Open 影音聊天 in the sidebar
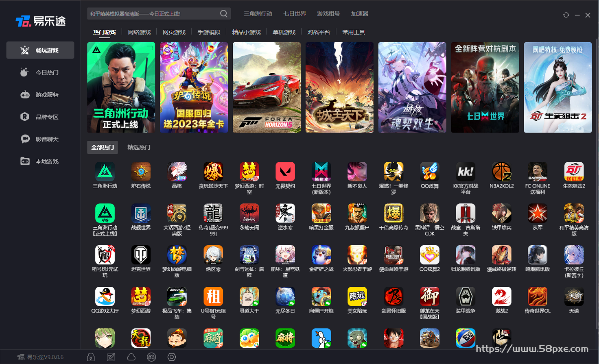This screenshot has height=364, width=599. (x=40, y=139)
